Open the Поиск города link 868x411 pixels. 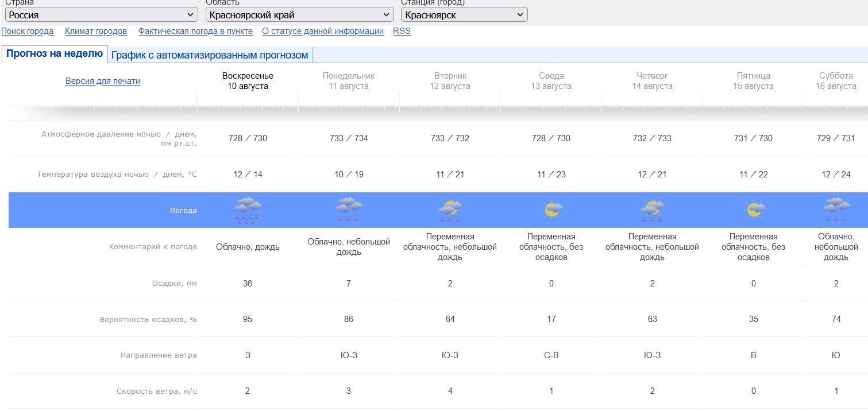(x=28, y=31)
